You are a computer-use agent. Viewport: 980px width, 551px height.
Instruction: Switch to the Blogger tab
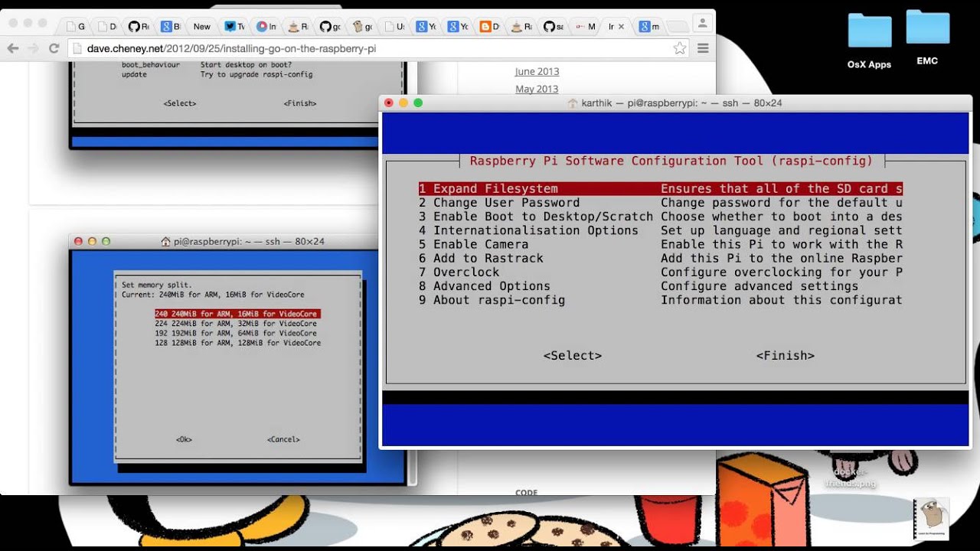(489, 26)
